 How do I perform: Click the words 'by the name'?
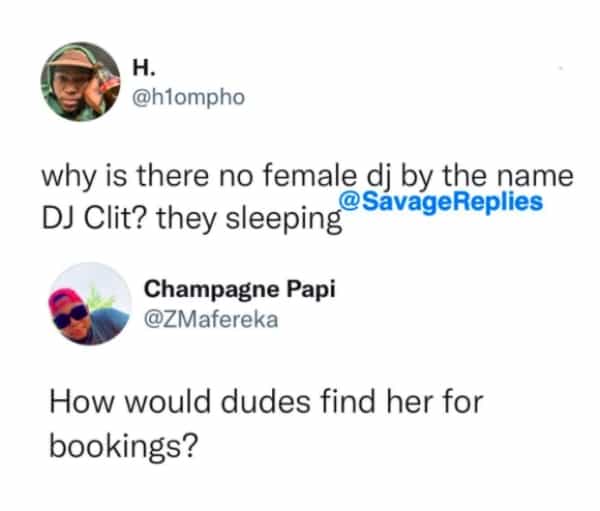pyautogui.click(x=487, y=176)
